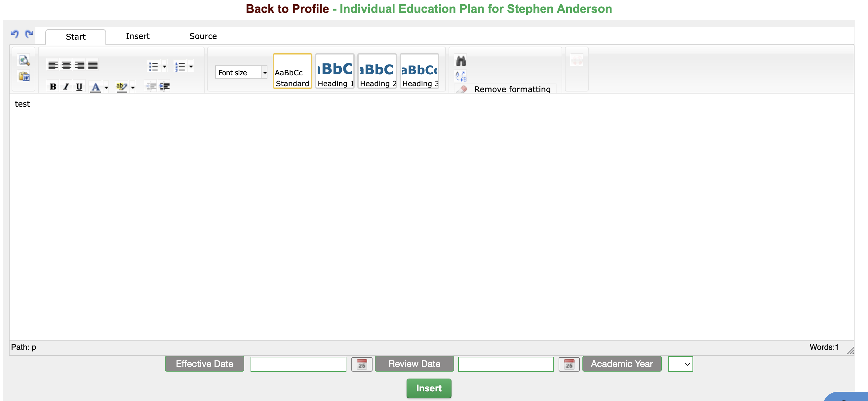
Task: Go Back to Profile link
Action: tap(287, 9)
